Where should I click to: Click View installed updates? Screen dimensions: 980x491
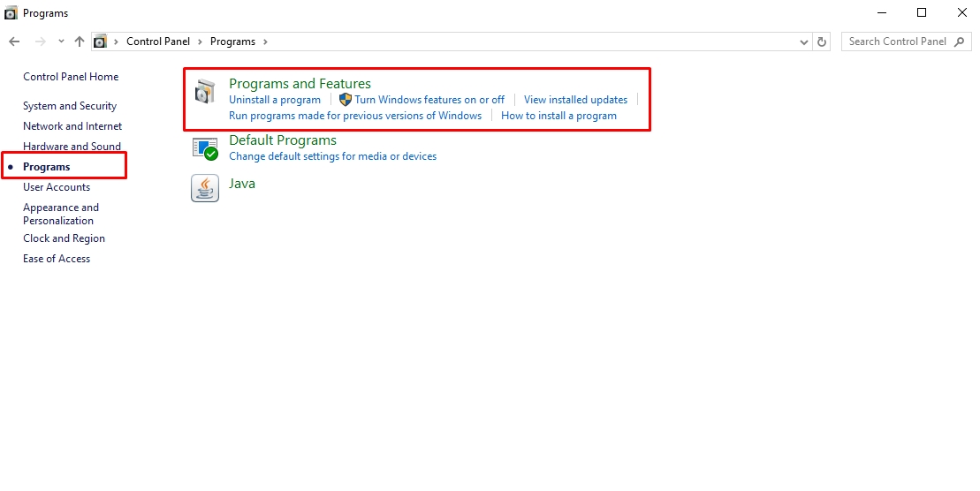[575, 100]
